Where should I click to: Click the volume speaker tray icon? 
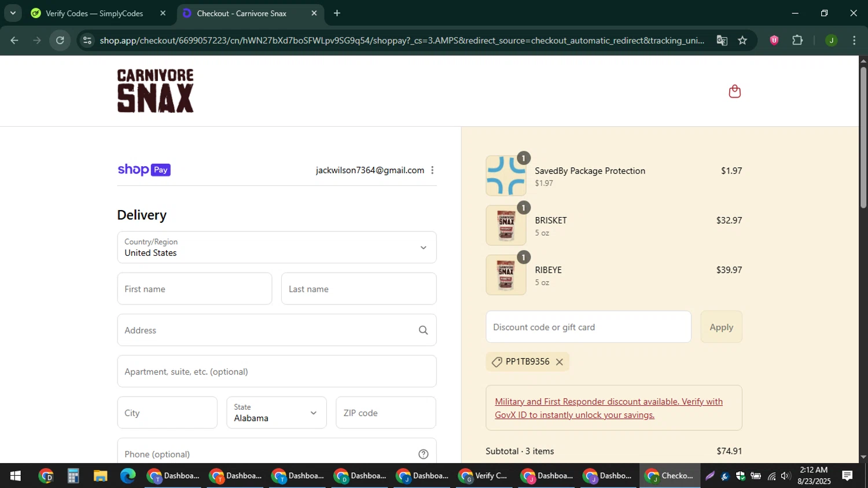(x=785, y=476)
